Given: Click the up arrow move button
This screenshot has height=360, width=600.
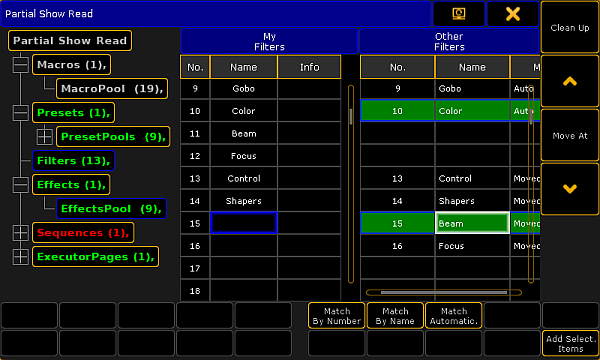Looking at the screenshot, I should [570, 81].
